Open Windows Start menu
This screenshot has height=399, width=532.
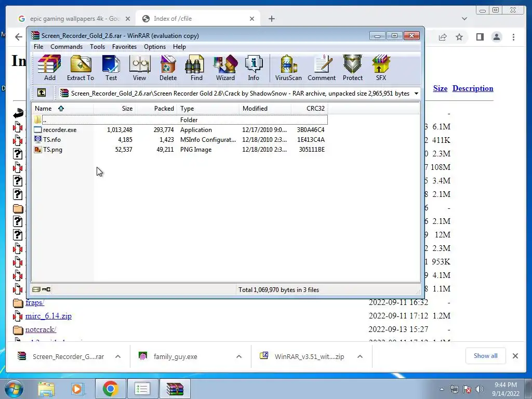point(14,389)
